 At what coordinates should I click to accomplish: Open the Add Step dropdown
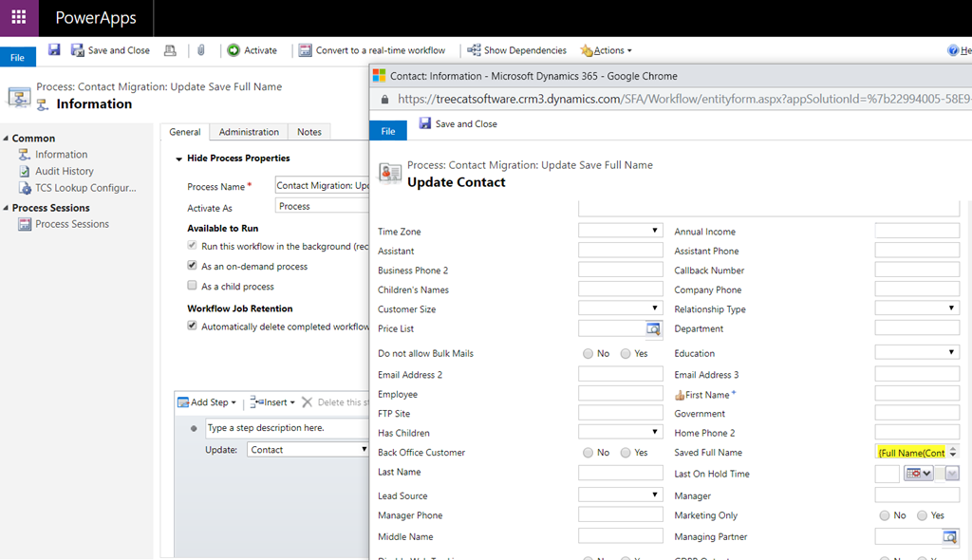pyautogui.click(x=207, y=402)
